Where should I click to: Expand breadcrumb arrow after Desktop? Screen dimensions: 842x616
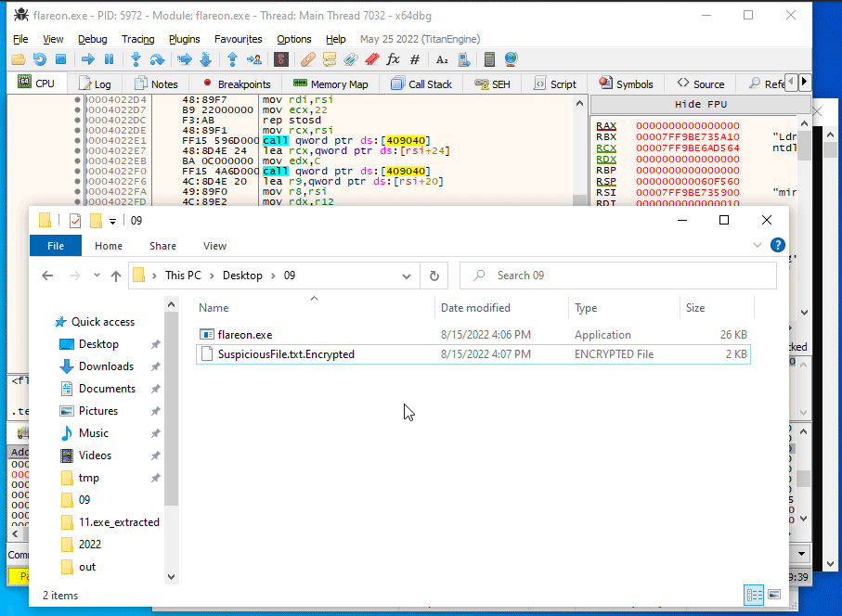(273, 276)
